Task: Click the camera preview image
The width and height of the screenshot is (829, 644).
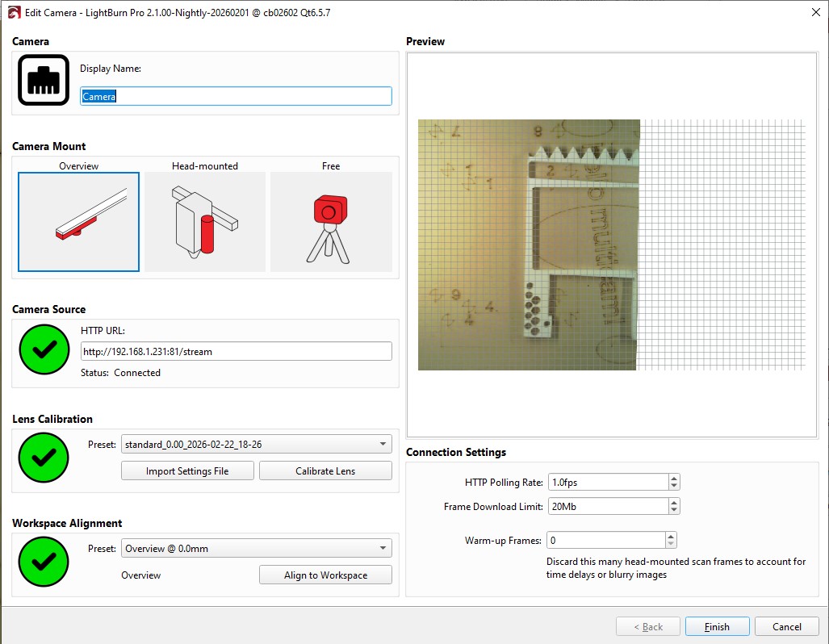Action: click(x=529, y=245)
